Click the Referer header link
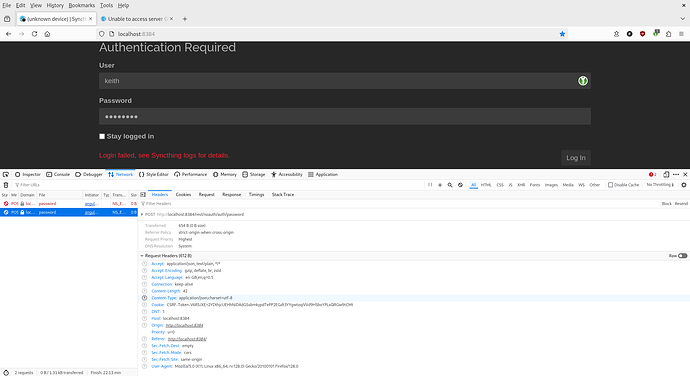 click(x=187, y=339)
